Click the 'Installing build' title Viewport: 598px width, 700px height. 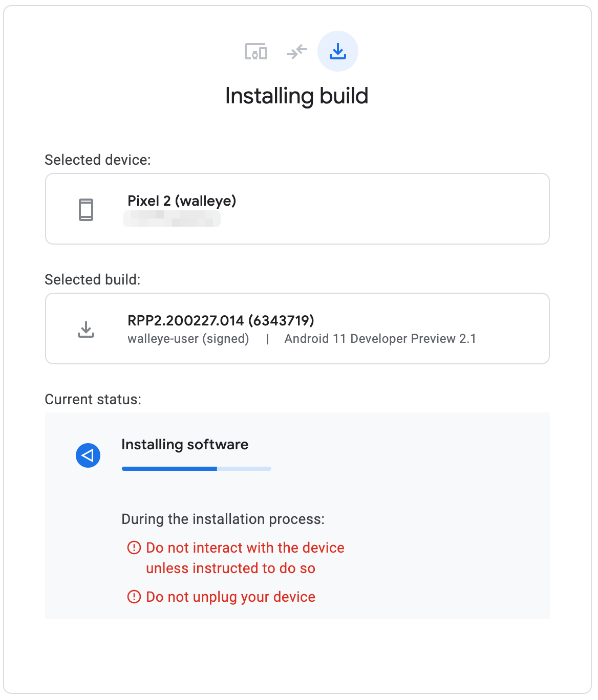tap(297, 95)
